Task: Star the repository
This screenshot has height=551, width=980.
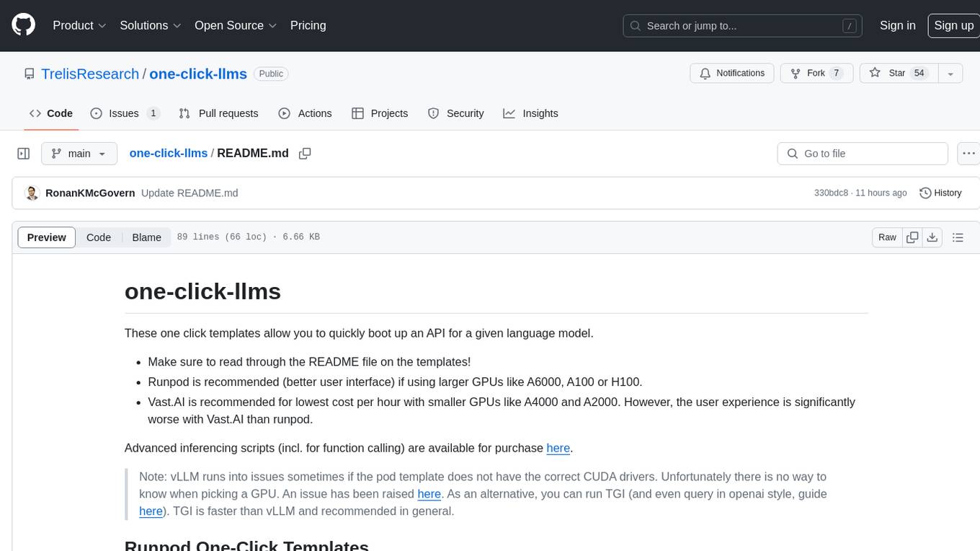Action: point(898,74)
